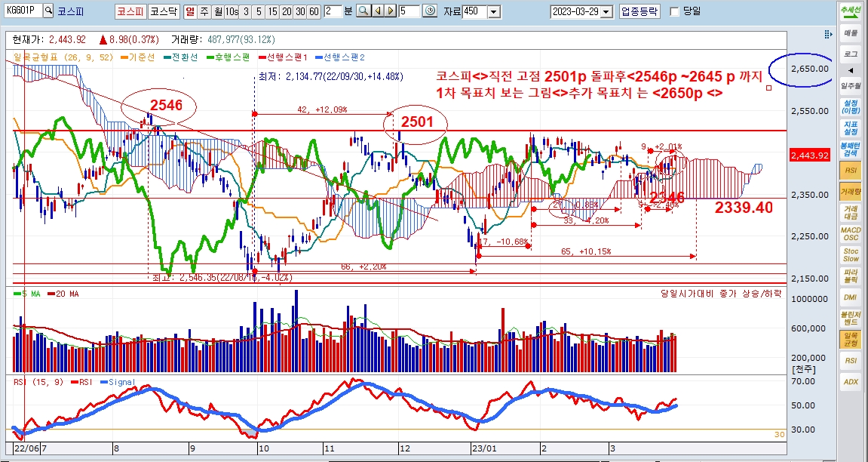The image size is (868, 462).
Task: Click the field showing 5 beside the arrows
Action: [x=409, y=11]
